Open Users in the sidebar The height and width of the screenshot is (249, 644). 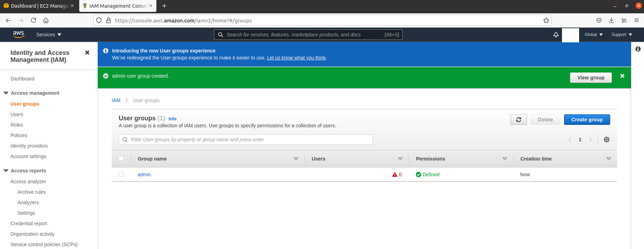(x=17, y=114)
